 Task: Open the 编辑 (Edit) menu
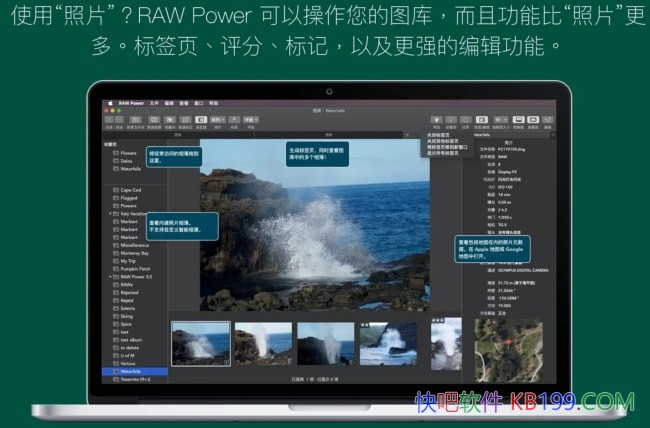(169, 103)
